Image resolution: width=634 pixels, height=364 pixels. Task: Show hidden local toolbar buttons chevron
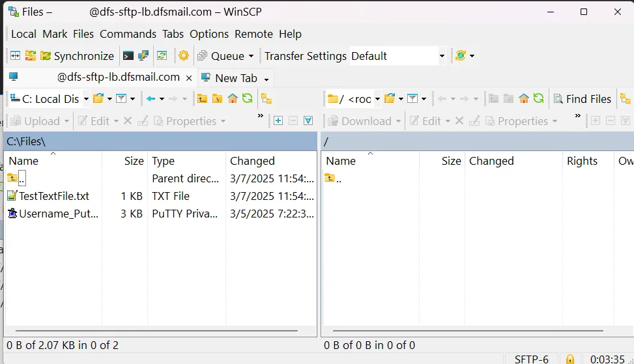(x=261, y=116)
